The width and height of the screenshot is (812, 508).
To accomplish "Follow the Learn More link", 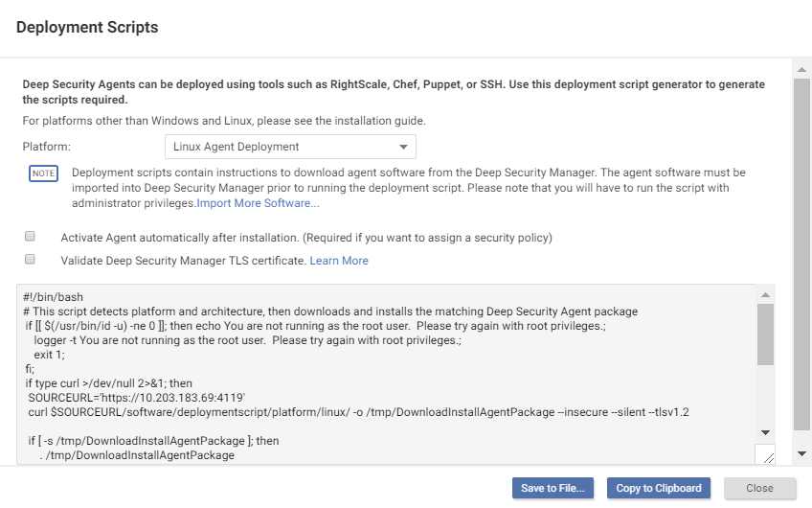I will pos(339,261).
